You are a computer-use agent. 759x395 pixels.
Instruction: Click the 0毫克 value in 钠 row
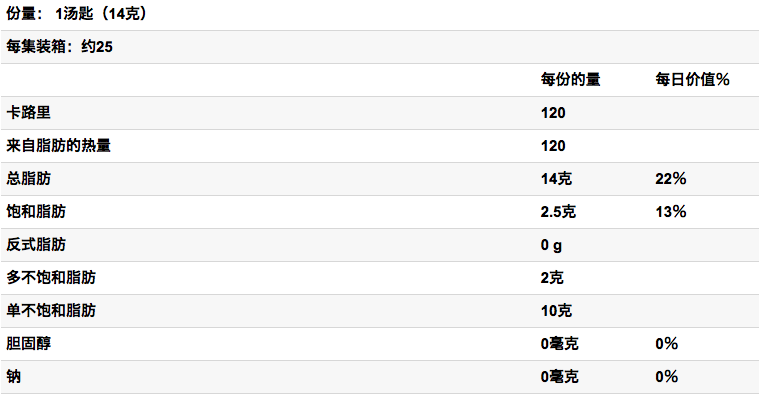(560, 376)
